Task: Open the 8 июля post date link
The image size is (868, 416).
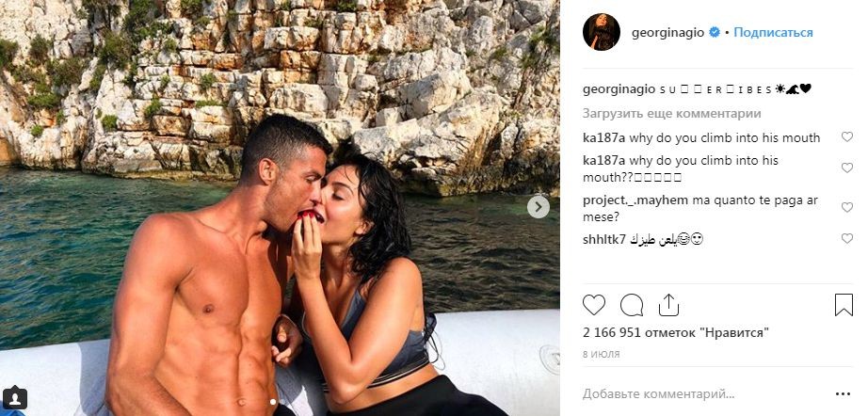Action: pos(602,354)
